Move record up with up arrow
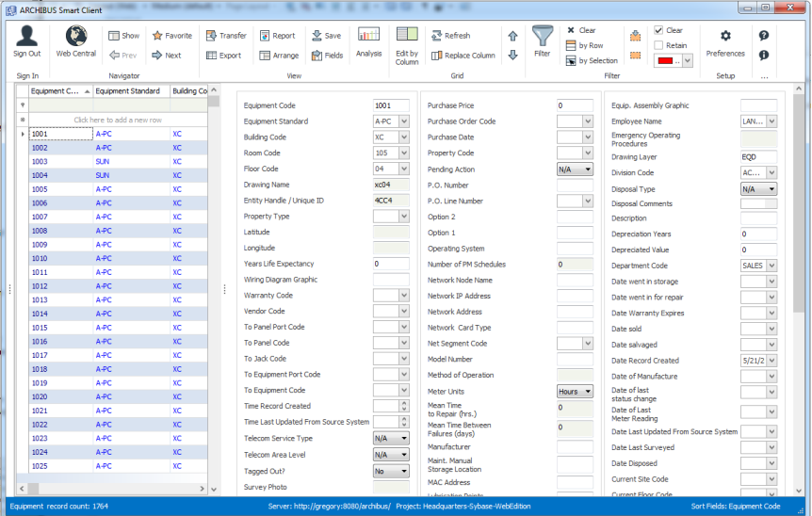The height and width of the screenshot is (516, 812). [512, 36]
